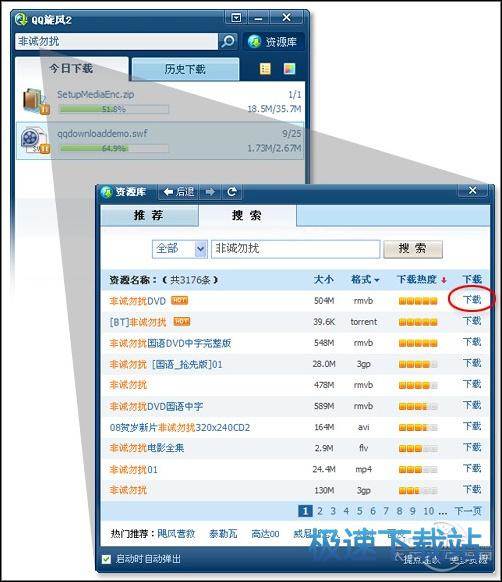
Task: Open the 资源库 button in main window
Action: 273,41
